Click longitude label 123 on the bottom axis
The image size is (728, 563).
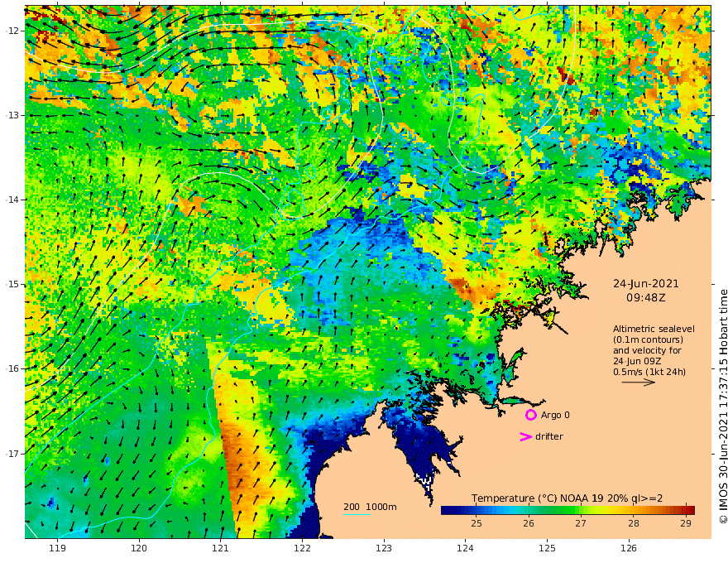point(384,548)
